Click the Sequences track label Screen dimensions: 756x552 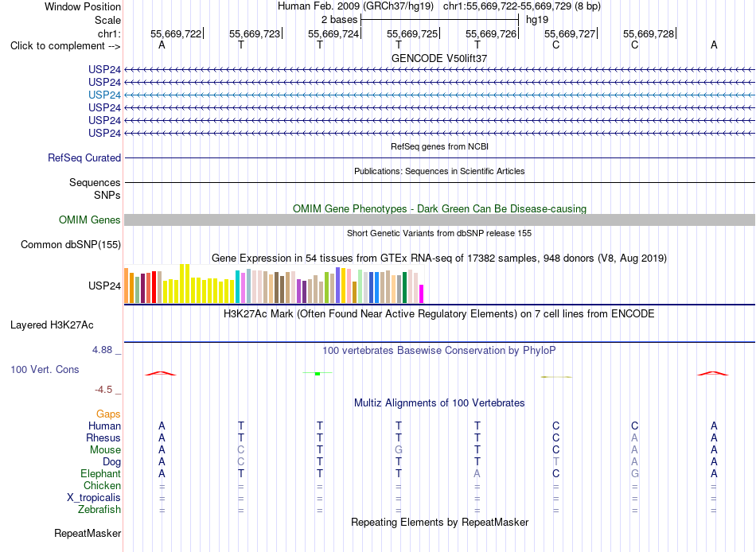click(x=95, y=182)
